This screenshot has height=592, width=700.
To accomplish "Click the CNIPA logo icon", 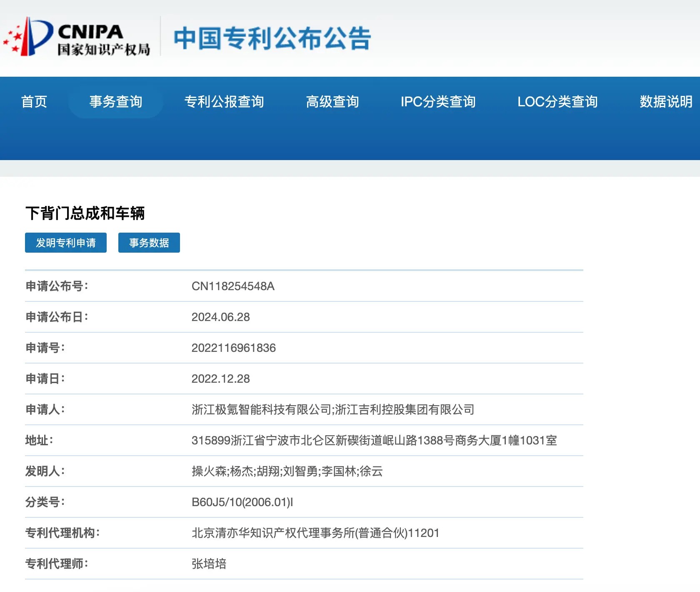I will 28,36.
